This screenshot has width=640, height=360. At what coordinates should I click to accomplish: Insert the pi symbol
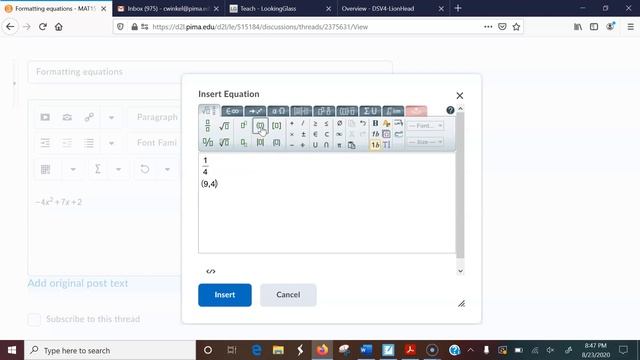(339, 145)
